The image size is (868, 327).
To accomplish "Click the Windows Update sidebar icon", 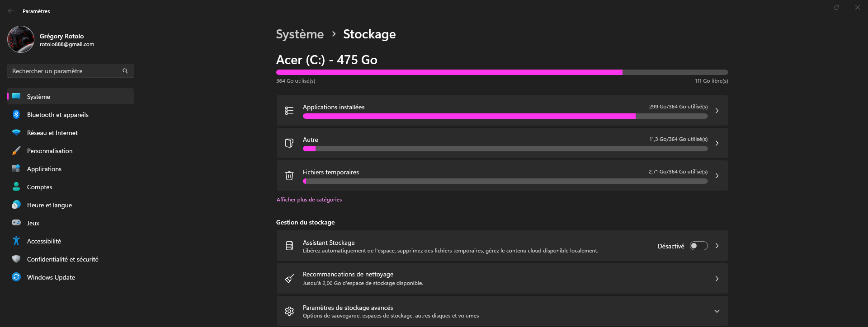I will [16, 277].
